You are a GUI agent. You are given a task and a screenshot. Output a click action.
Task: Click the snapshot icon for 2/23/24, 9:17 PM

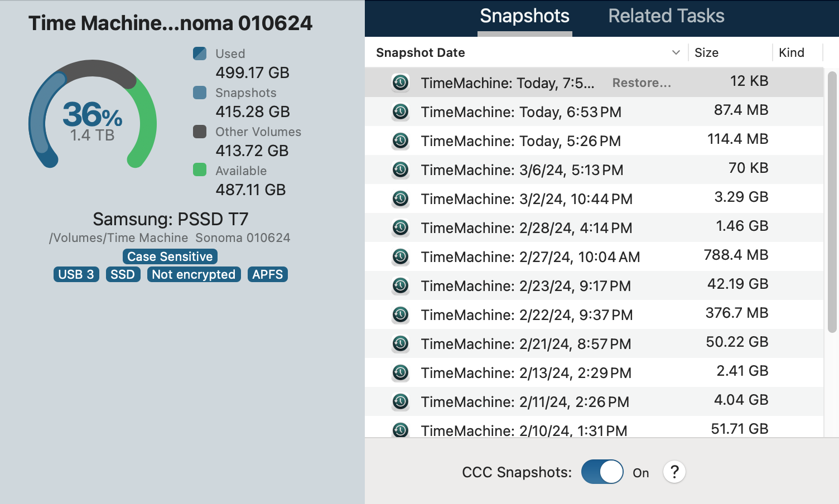tap(401, 286)
